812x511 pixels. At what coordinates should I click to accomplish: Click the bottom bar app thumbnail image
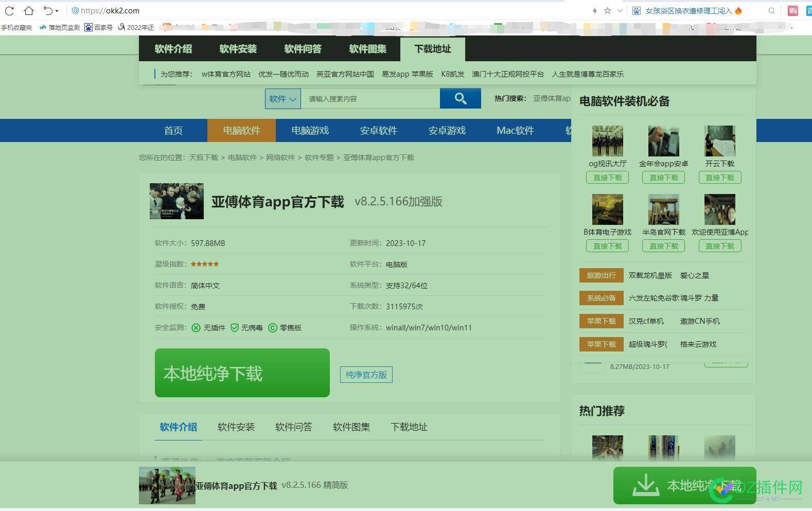pyautogui.click(x=167, y=485)
